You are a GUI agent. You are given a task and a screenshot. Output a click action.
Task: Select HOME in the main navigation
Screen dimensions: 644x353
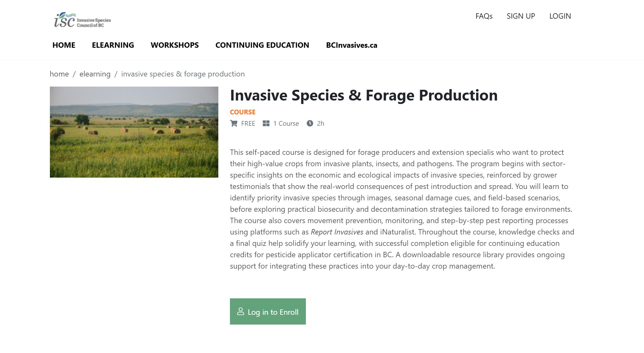[64, 45]
